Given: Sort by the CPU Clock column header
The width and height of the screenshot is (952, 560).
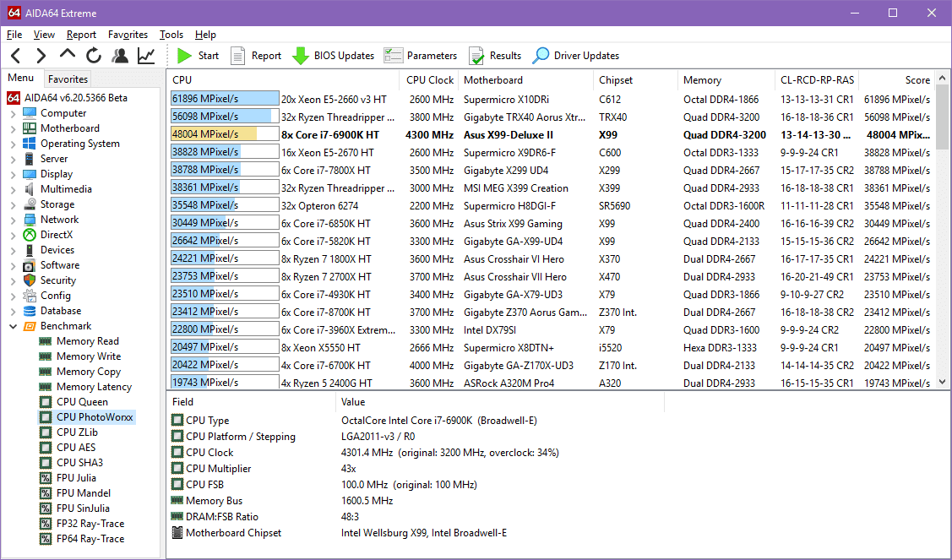Looking at the screenshot, I should (429, 80).
